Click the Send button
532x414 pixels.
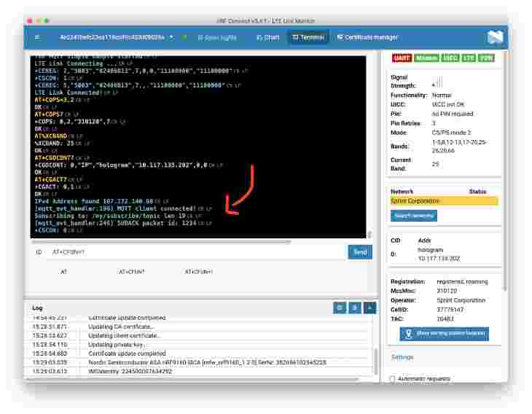[x=360, y=252]
